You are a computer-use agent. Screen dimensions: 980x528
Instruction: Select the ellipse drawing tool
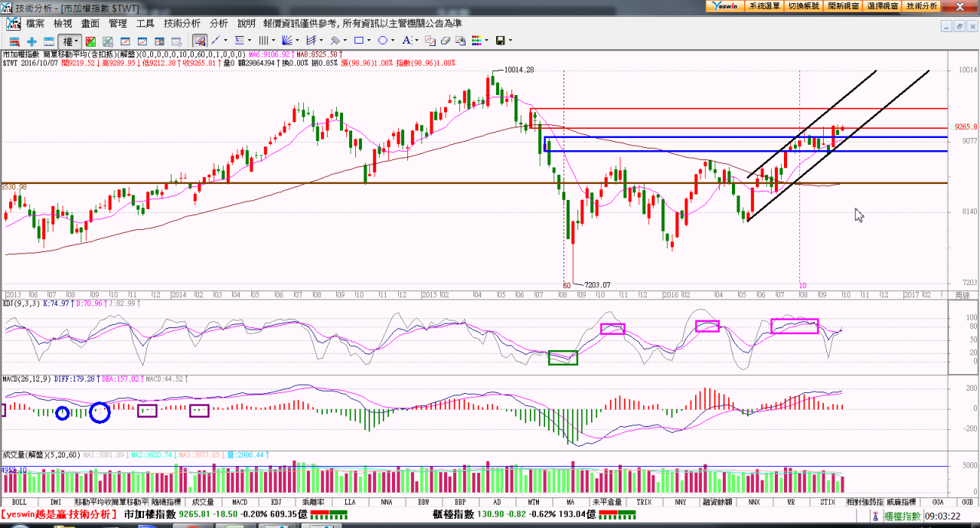click(x=382, y=41)
